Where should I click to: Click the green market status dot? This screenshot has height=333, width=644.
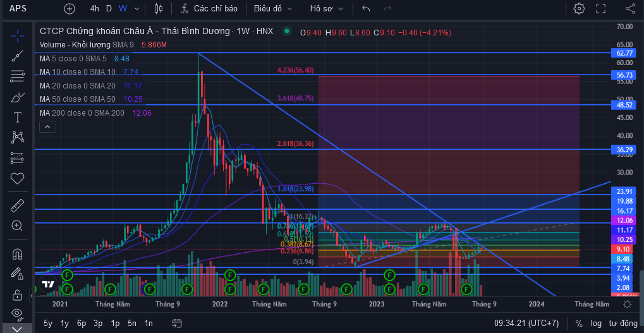pos(287,31)
